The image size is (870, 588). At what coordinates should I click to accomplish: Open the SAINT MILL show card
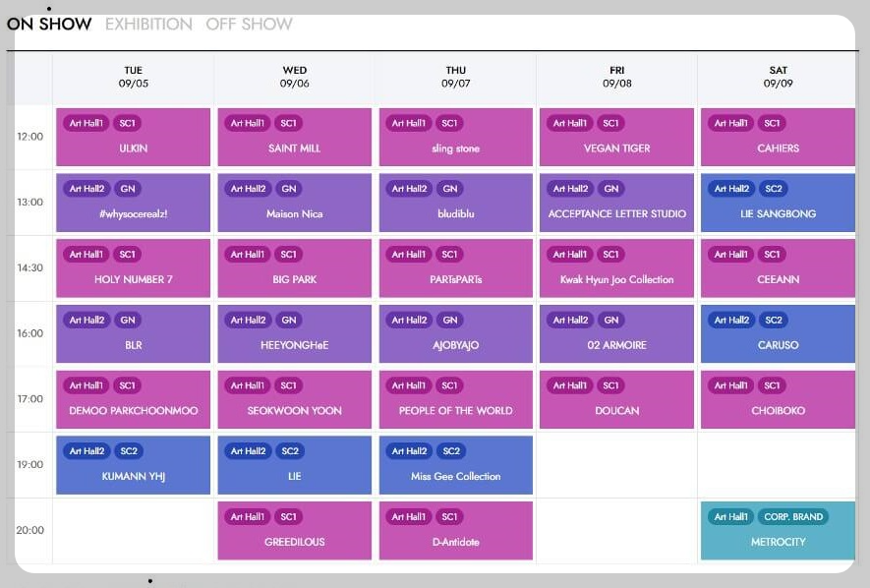tap(295, 137)
